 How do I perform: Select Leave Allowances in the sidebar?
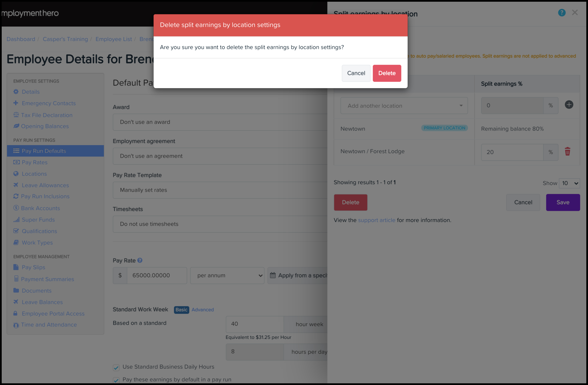[45, 185]
